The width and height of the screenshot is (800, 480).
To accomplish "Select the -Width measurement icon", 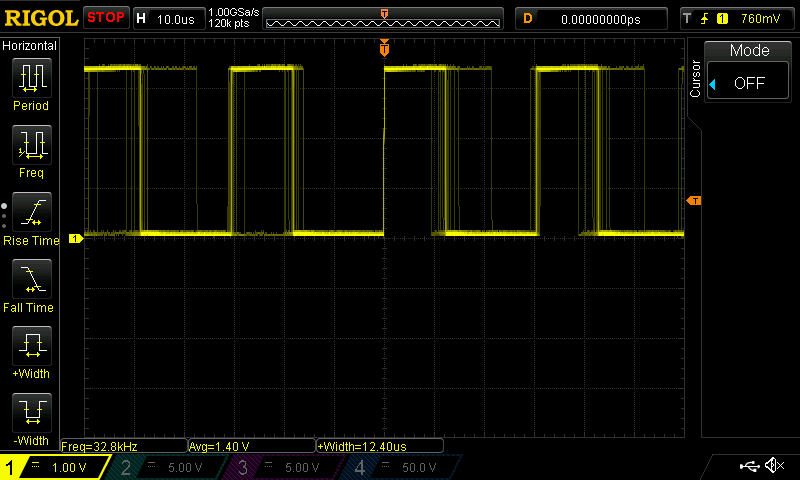I will (x=32, y=412).
